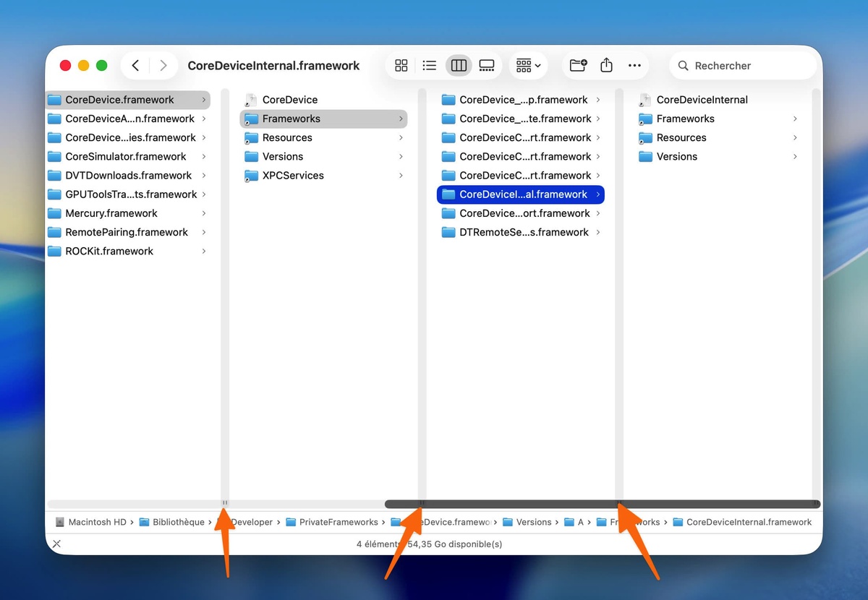Jump to Bibliothèque in the path bar

coord(172,522)
